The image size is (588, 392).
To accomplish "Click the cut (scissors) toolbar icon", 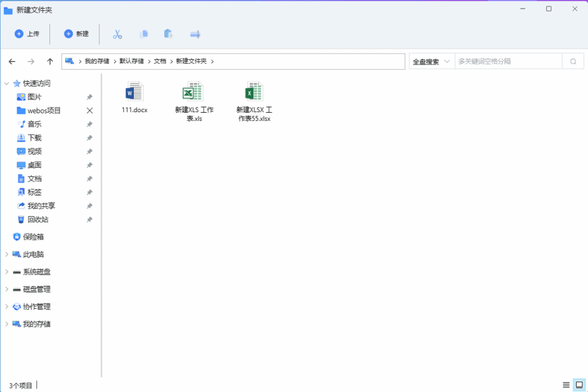I will point(118,34).
